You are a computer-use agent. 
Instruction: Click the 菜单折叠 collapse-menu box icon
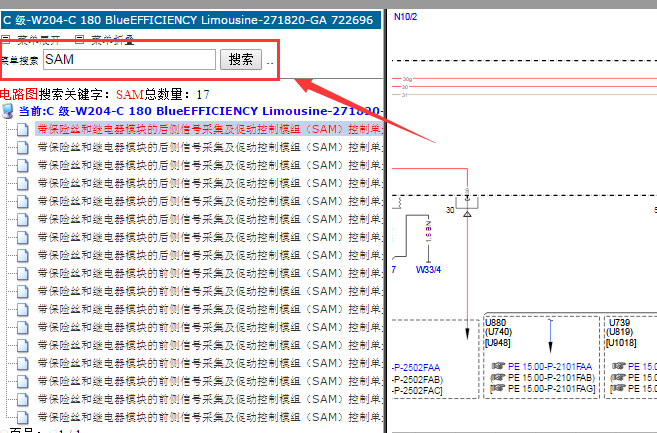[79, 39]
